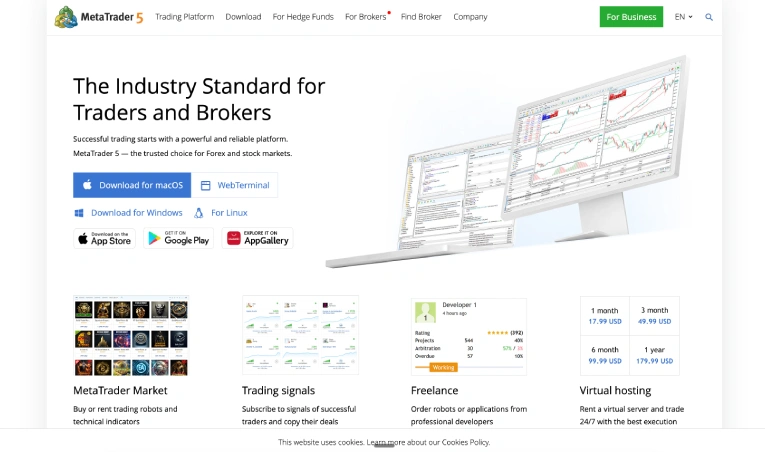The image size is (765, 452).
Task: Click the Freelance heading
Action: point(434,390)
